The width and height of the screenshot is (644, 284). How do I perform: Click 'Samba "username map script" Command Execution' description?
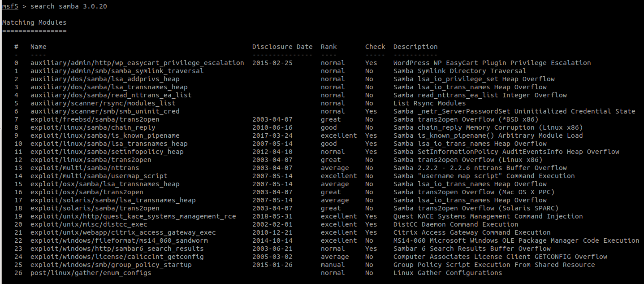pyautogui.click(x=484, y=176)
